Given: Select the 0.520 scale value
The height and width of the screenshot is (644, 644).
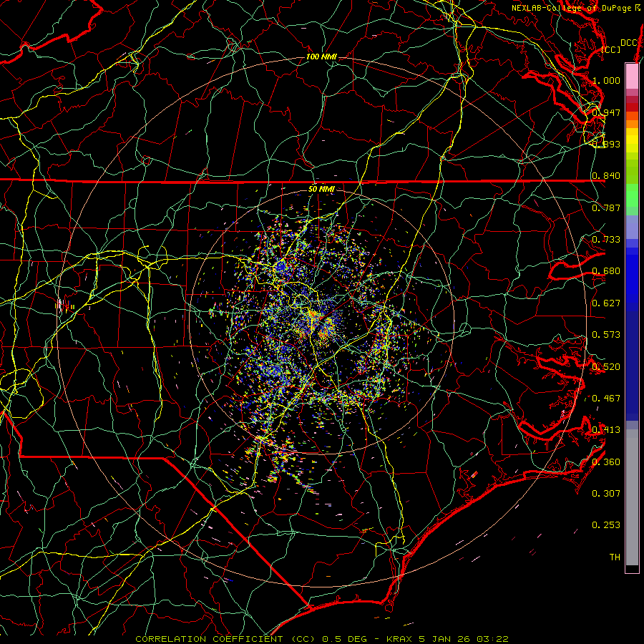Looking at the screenshot, I should coord(606,367).
